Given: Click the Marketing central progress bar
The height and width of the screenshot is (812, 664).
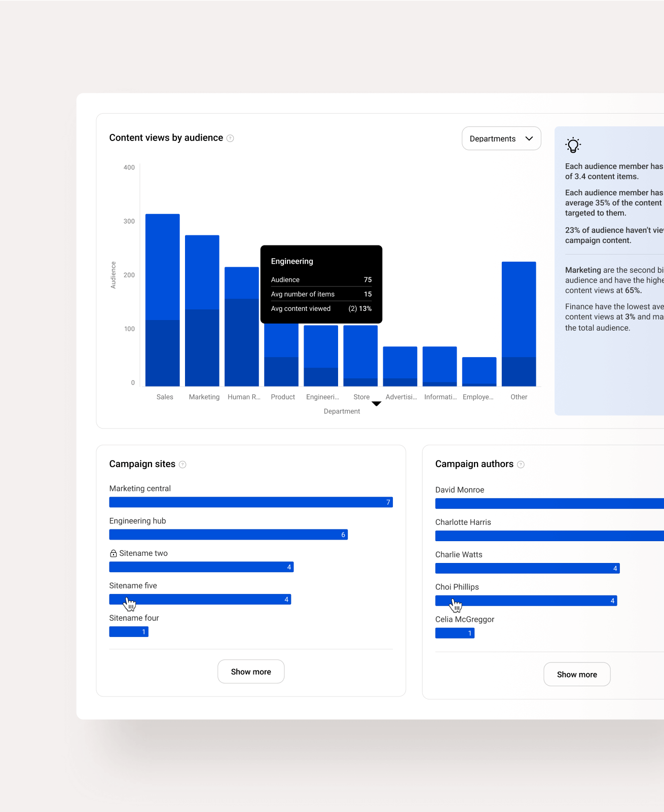Looking at the screenshot, I should tap(251, 502).
